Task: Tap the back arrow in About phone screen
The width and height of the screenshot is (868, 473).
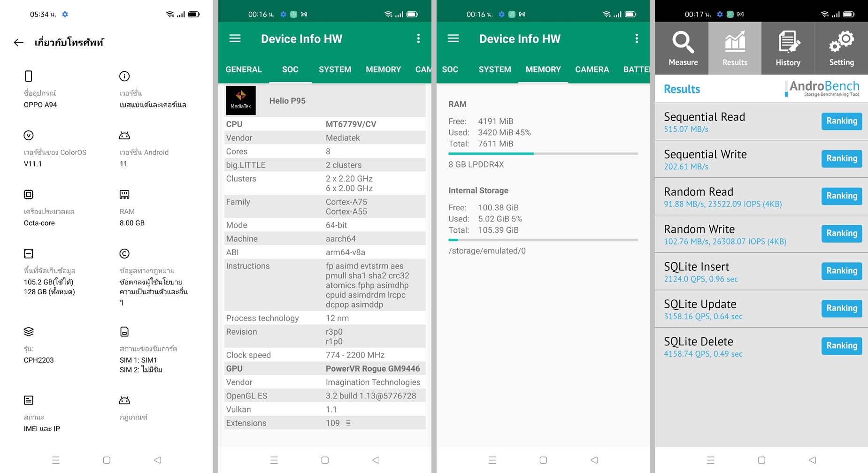Action: tap(19, 43)
